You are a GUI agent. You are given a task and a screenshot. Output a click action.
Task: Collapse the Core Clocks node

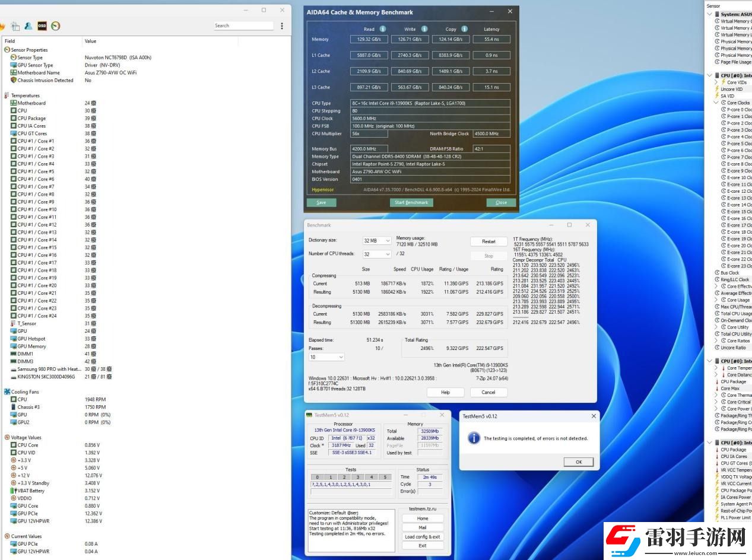716,103
